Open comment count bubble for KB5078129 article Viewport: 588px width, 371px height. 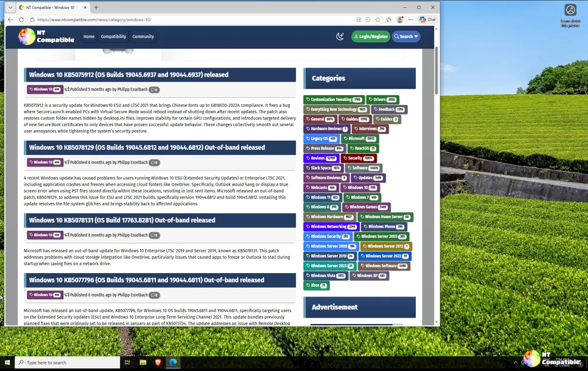click(154, 163)
